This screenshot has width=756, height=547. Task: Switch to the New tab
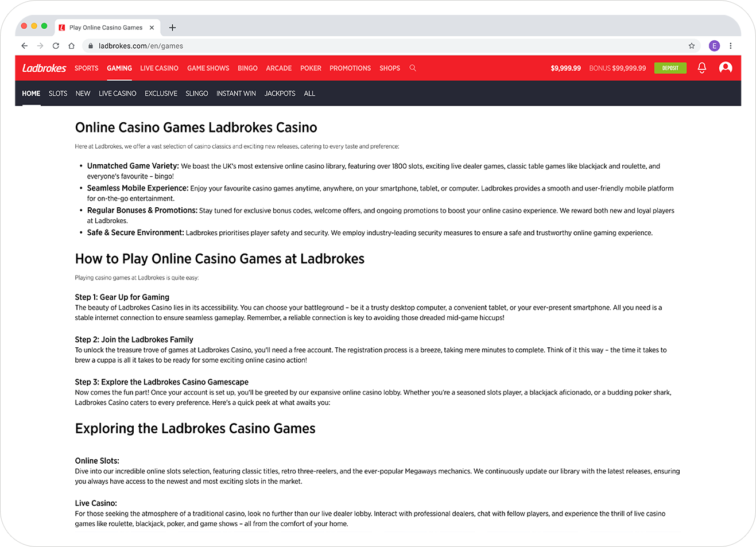pos(83,94)
